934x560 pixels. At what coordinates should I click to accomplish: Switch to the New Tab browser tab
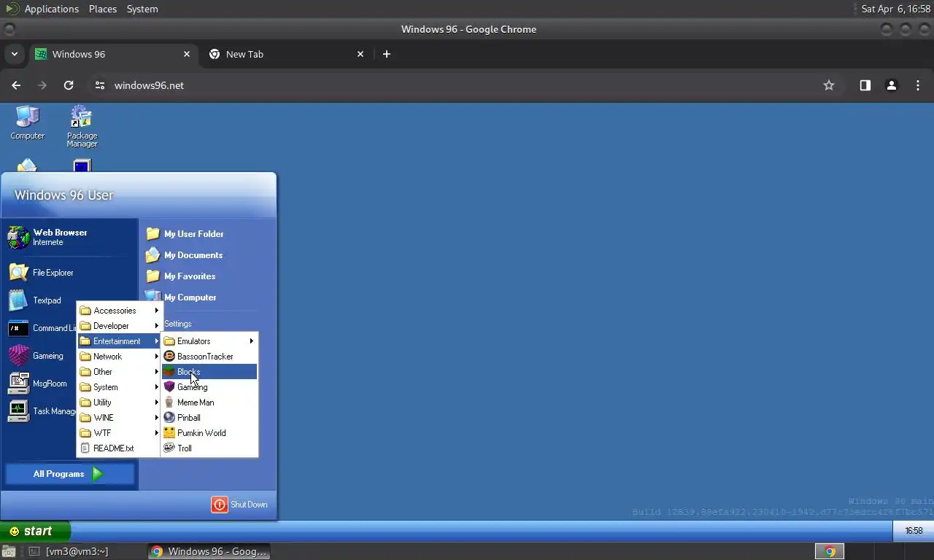pos(286,54)
